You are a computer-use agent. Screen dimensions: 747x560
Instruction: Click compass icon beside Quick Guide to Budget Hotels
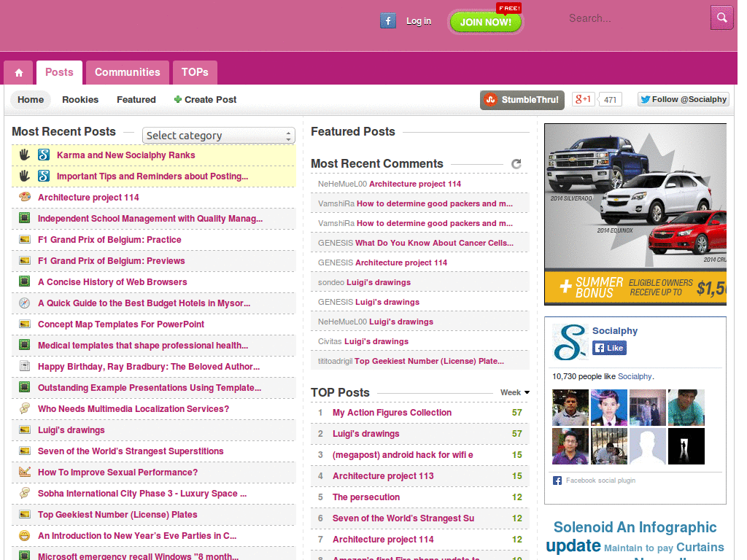point(24,303)
